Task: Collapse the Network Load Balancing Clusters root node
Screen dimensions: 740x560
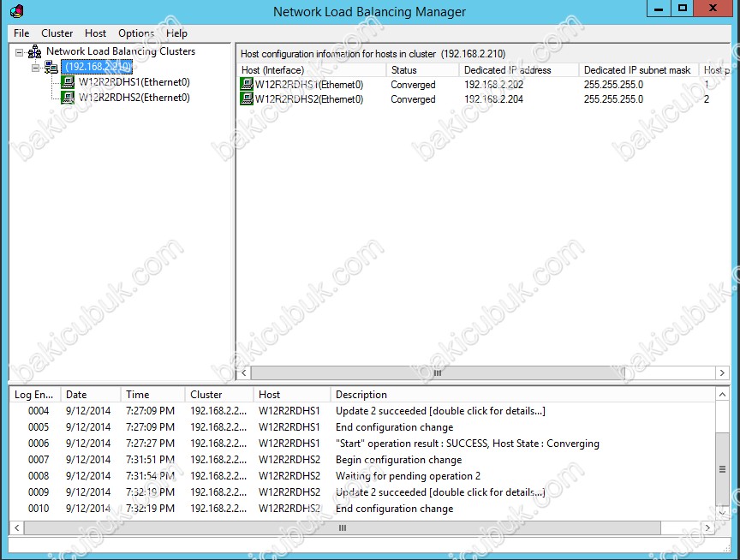Action: pyautogui.click(x=20, y=52)
